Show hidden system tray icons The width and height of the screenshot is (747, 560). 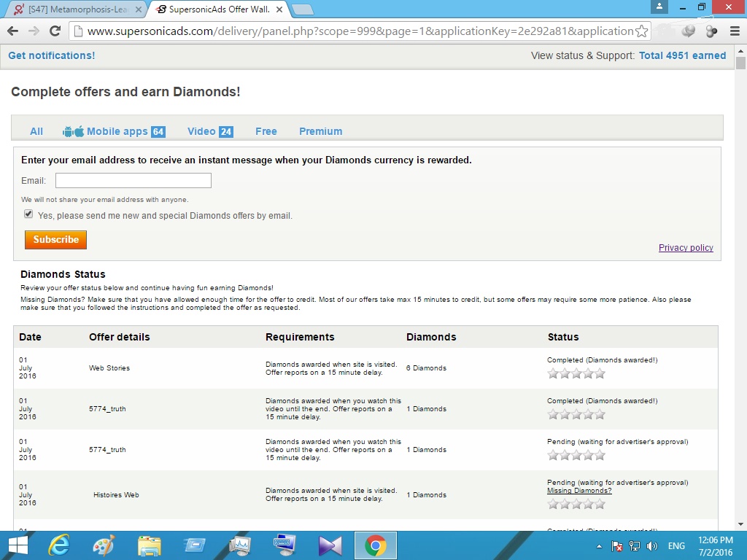tap(600, 545)
